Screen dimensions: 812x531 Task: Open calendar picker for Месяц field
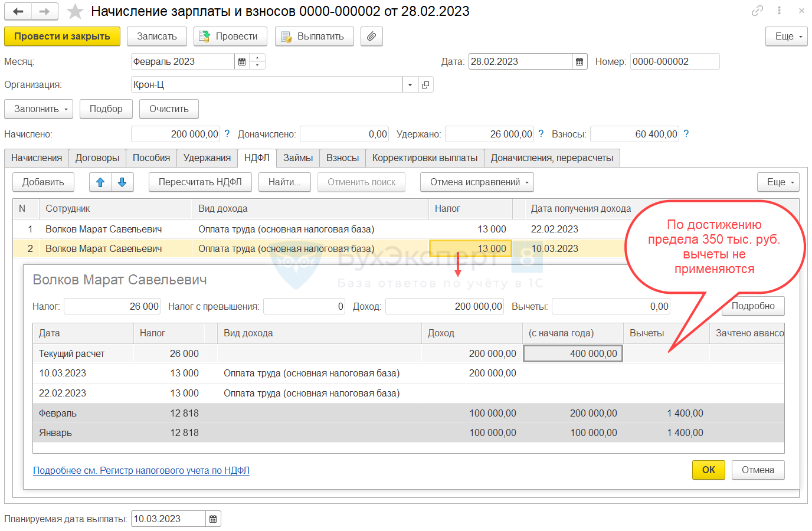242,62
